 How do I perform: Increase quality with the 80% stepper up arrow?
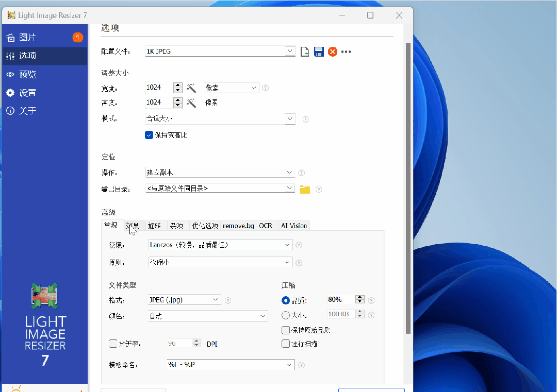(359, 298)
